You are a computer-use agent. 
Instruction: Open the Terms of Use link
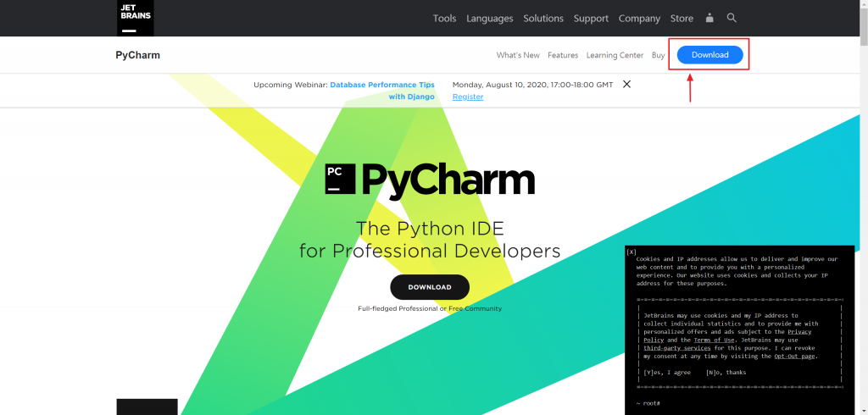(x=714, y=340)
